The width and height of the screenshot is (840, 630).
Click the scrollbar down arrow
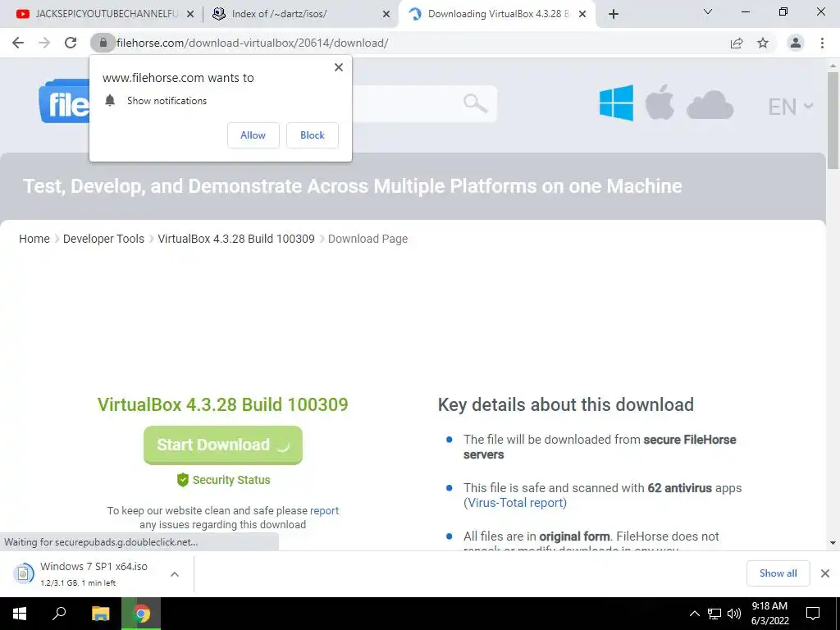pyautogui.click(x=833, y=543)
